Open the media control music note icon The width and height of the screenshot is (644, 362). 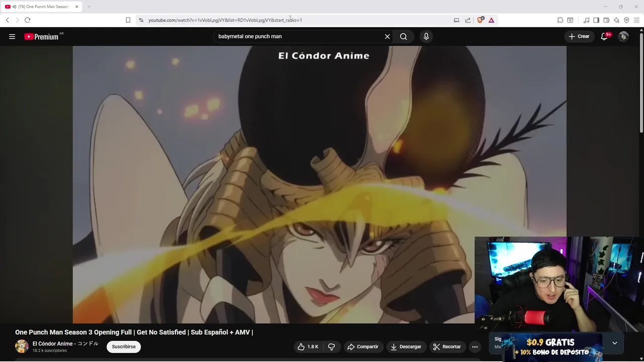586,20
